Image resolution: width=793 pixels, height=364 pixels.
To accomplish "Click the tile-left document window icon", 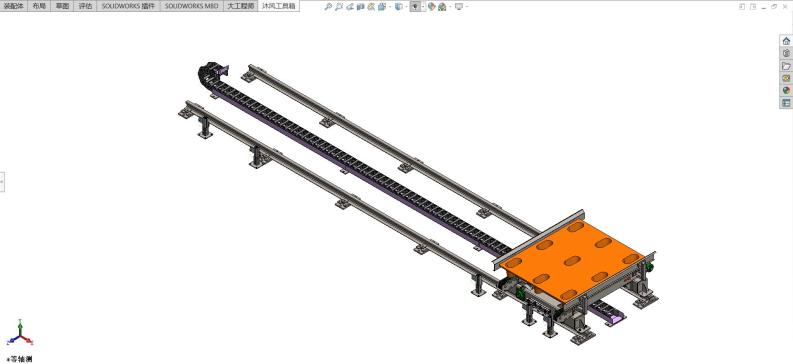I will pyautogui.click(x=742, y=7).
